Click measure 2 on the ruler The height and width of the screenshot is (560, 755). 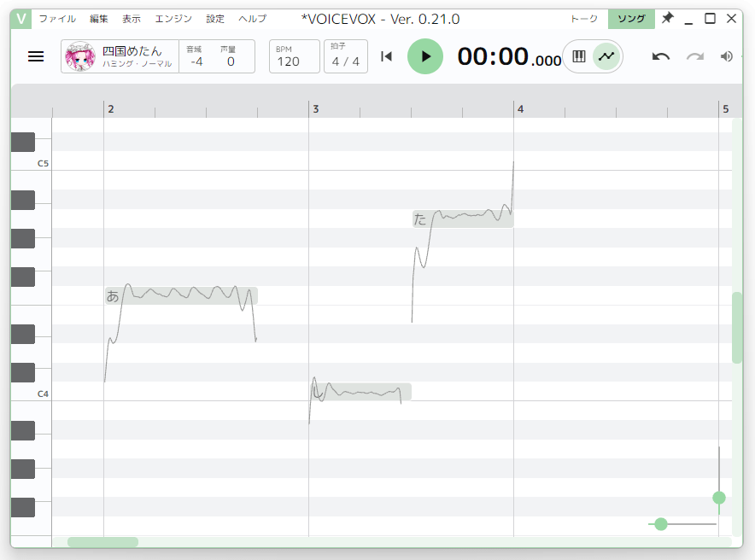coord(111,109)
